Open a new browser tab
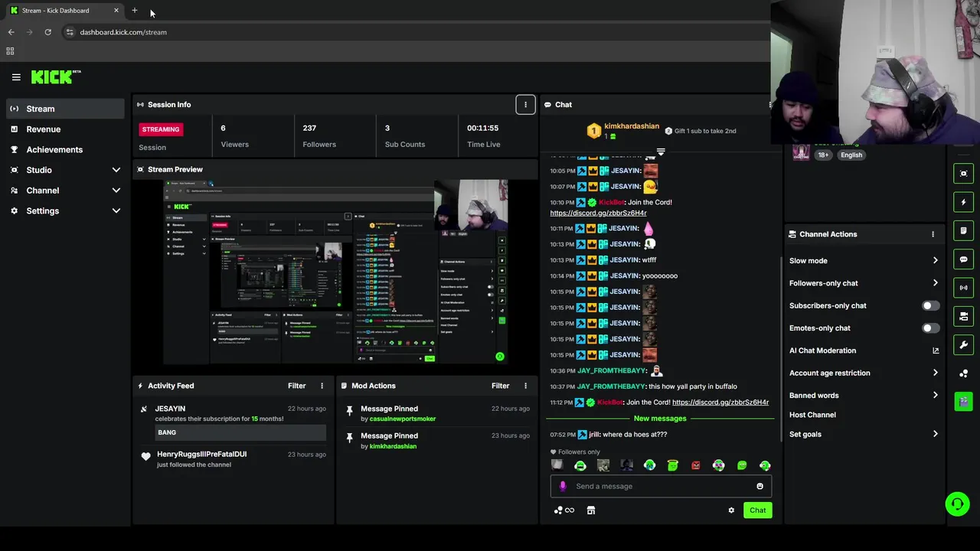980x551 pixels. click(x=134, y=11)
